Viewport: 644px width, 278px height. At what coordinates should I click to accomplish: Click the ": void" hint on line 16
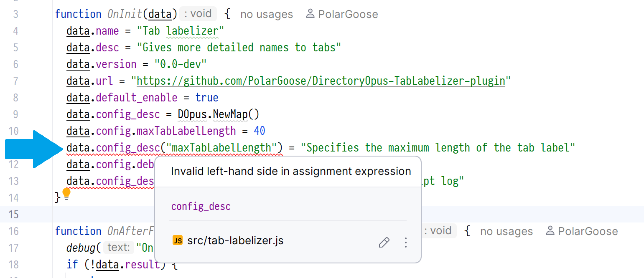click(x=438, y=231)
